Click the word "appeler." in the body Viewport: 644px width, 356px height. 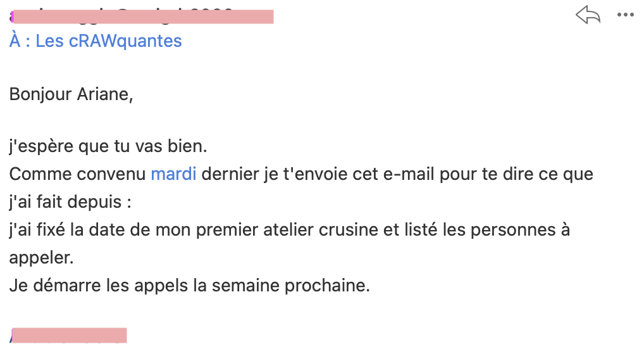41,258
